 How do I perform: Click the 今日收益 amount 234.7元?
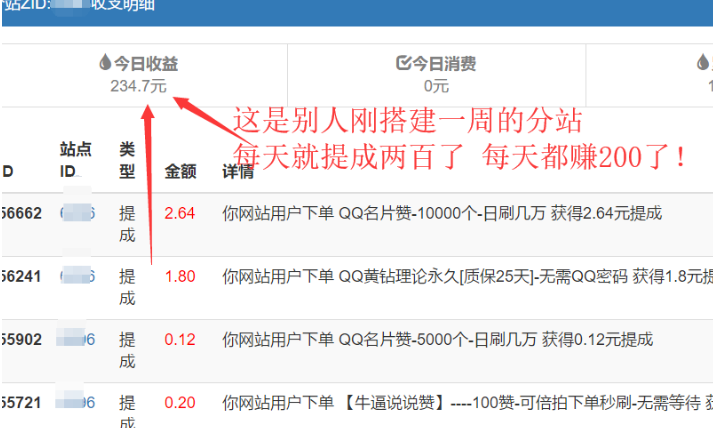click(x=138, y=87)
